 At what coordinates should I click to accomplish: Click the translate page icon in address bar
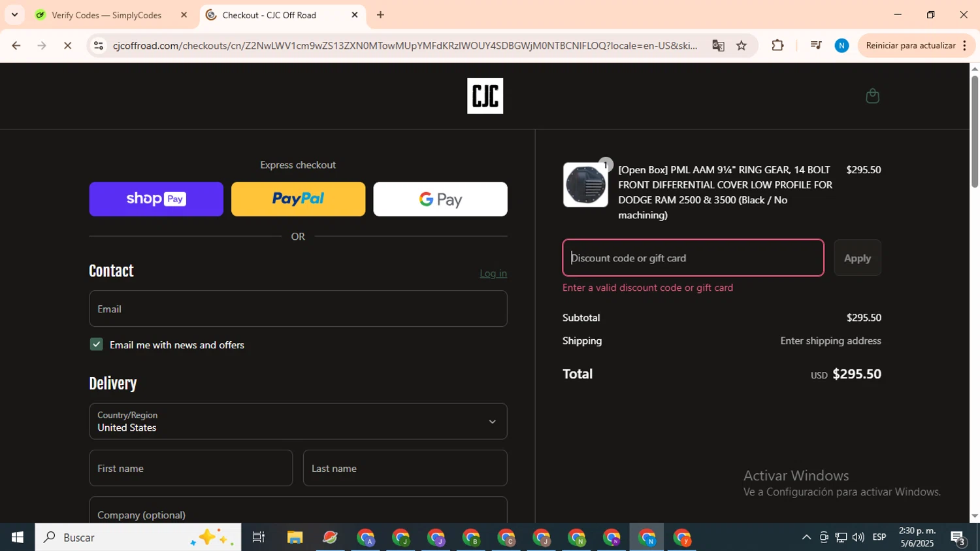tap(718, 46)
